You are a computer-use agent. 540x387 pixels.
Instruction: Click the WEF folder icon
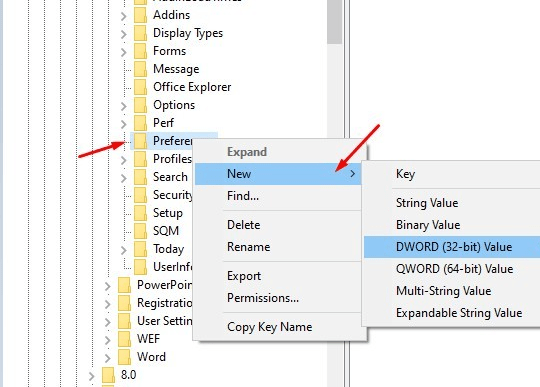point(124,339)
